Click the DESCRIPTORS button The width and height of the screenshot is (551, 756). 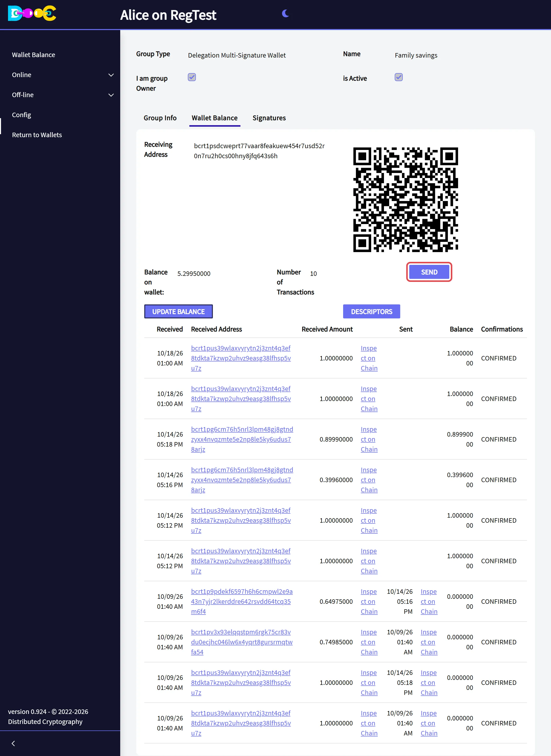tap(372, 311)
